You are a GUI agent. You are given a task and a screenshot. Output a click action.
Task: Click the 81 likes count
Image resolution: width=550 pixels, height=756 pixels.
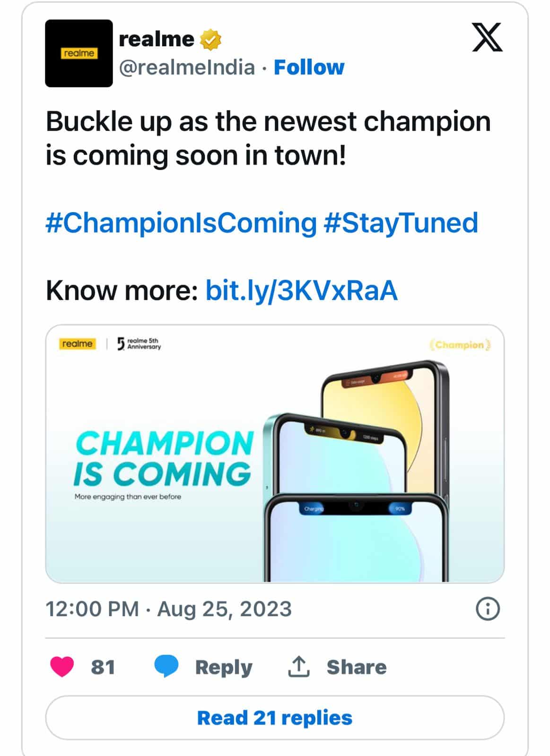pos(103,667)
